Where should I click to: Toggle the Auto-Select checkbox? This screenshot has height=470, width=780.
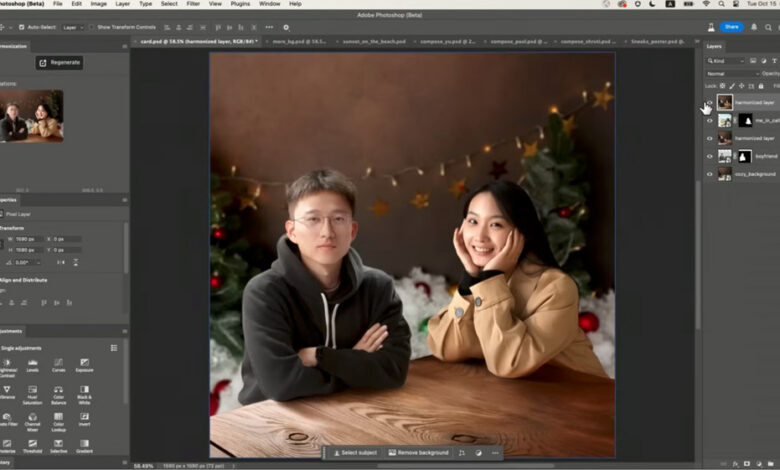(23, 27)
